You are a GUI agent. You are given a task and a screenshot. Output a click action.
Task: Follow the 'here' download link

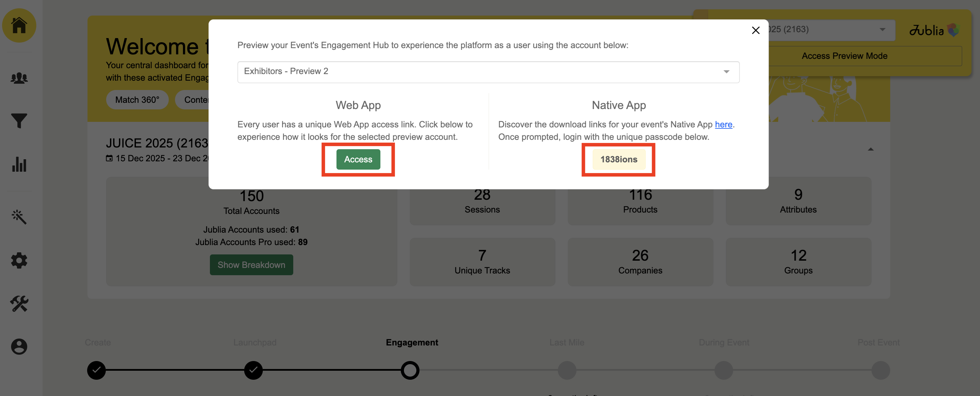(723, 124)
